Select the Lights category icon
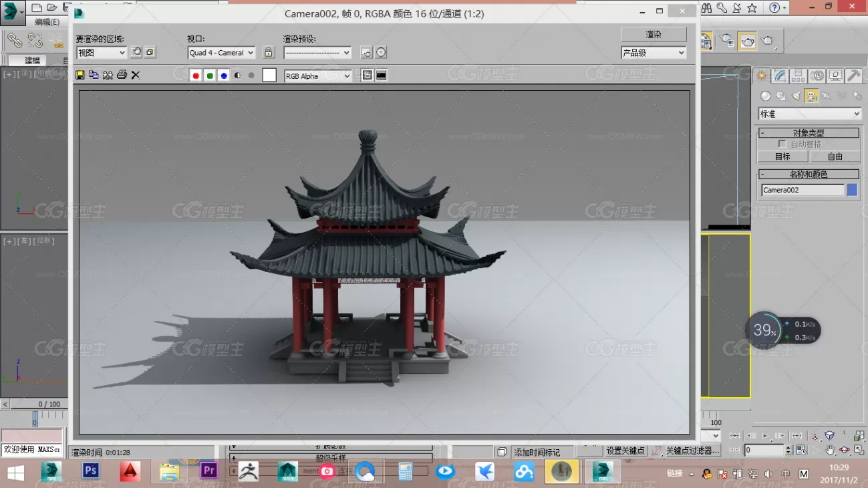Viewport: 868px width, 488px height. [x=796, y=96]
